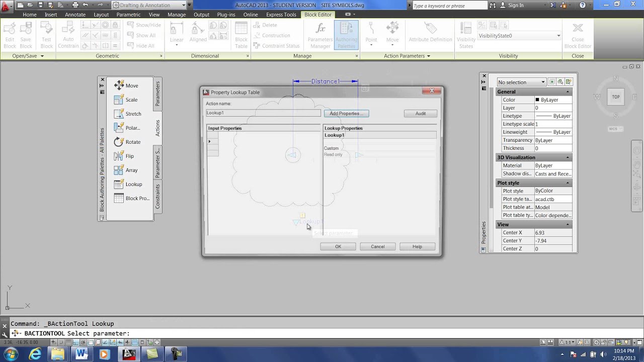Image resolution: width=644 pixels, height=362 pixels.
Task: Select the Flip action tool
Action: 124,156
